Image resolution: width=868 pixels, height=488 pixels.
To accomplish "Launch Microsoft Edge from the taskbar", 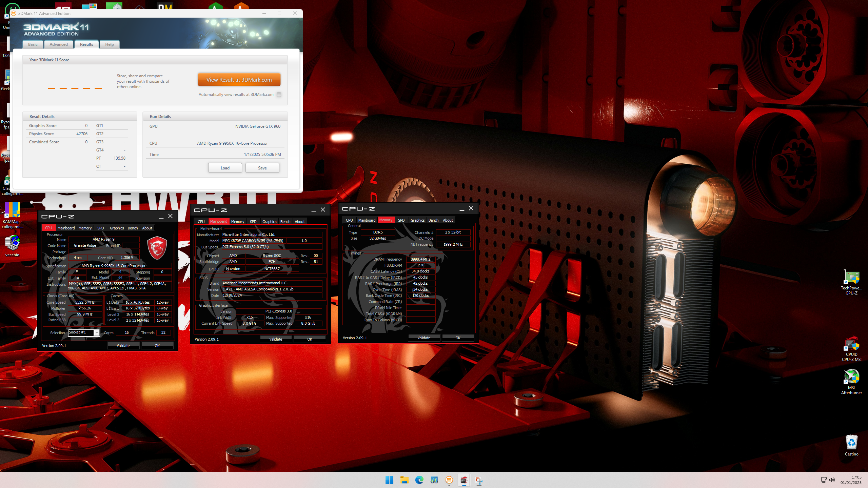I will click(419, 480).
